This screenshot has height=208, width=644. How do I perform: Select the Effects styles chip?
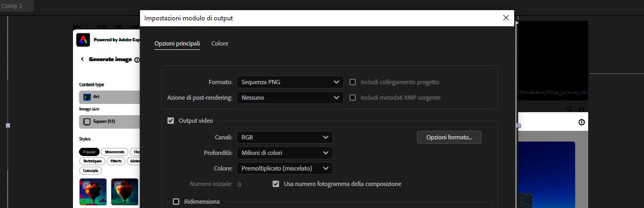pyautogui.click(x=116, y=161)
